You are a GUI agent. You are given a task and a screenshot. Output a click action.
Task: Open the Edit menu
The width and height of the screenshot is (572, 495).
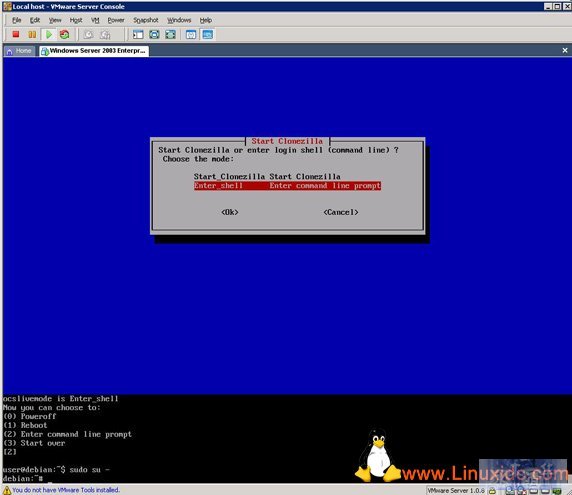(x=35, y=20)
